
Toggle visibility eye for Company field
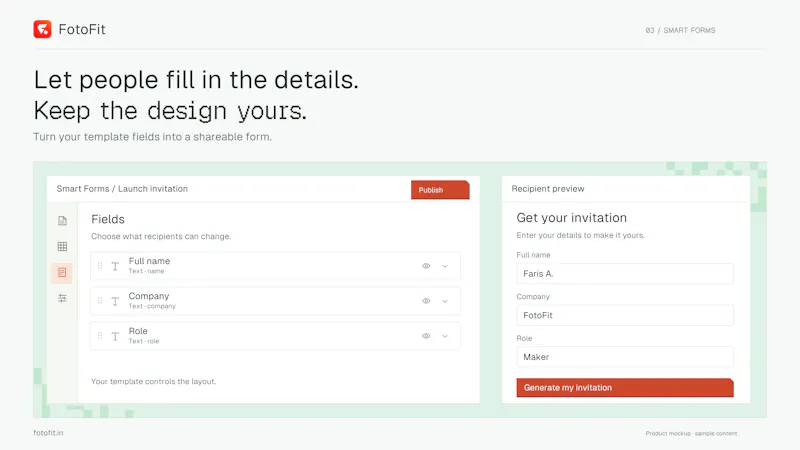[426, 301]
